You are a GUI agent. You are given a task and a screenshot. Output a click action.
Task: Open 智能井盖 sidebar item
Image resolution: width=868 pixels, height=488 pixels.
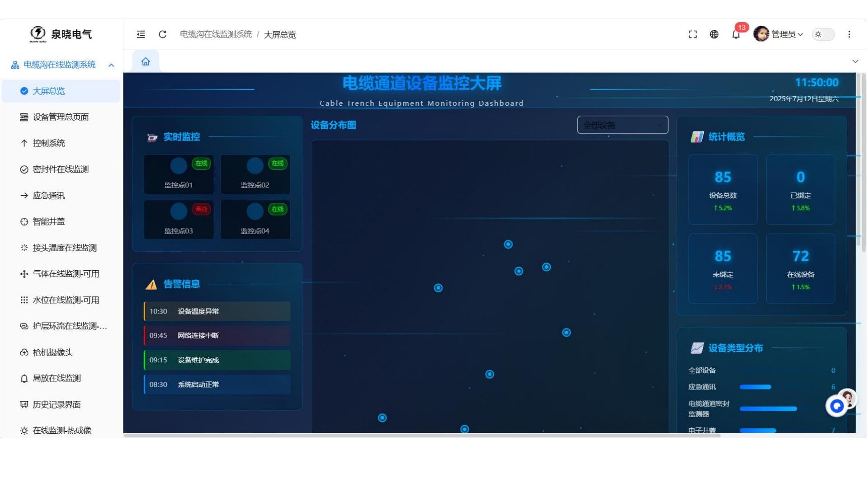click(61, 222)
